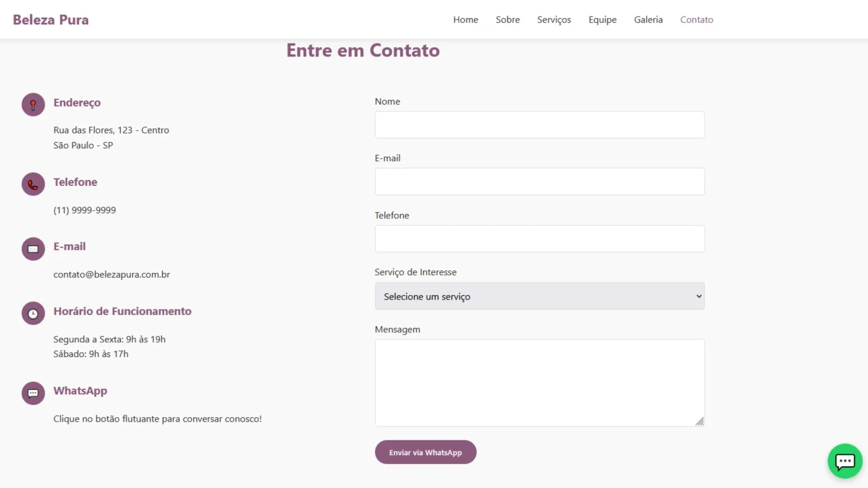Click the Horário de Funcionamento clock icon

33,313
